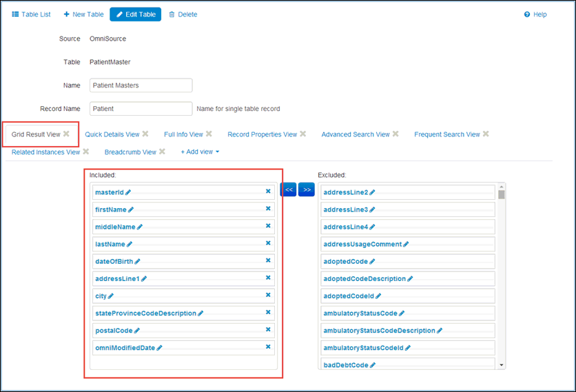The width and height of the screenshot is (576, 392).
Task: Click into the Record Name input field
Action: pyautogui.click(x=141, y=109)
